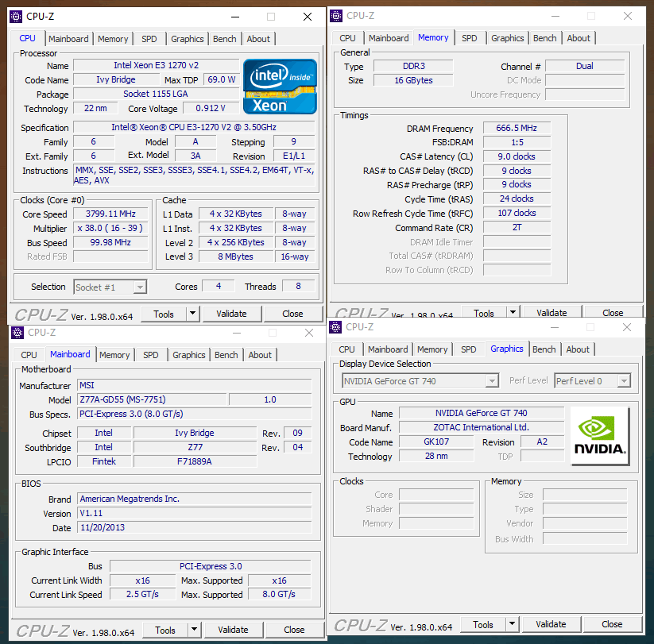Click the CPU-Z title icon in the Mainboard tab window
The image size is (654, 644).
pos(17,333)
